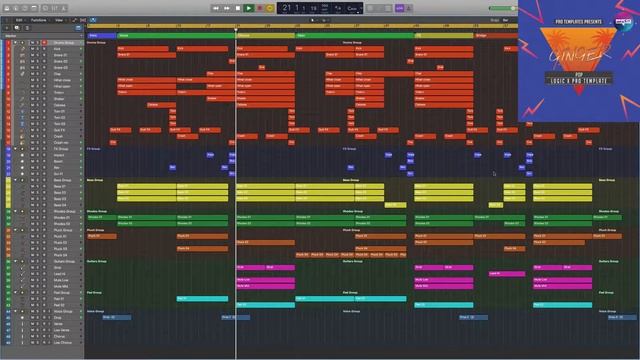Open the Smart Controls icon

pos(45,8)
